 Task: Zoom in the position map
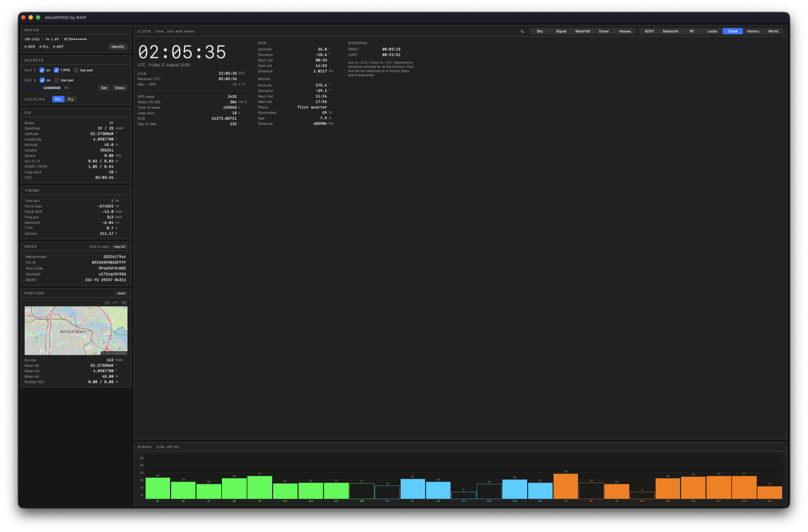(x=124, y=303)
